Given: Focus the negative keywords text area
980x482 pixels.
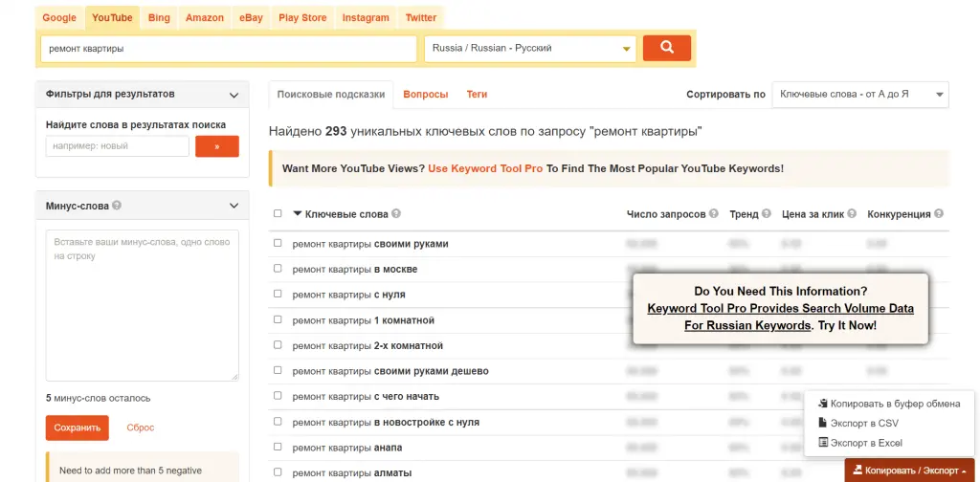Looking at the screenshot, I should point(142,305).
